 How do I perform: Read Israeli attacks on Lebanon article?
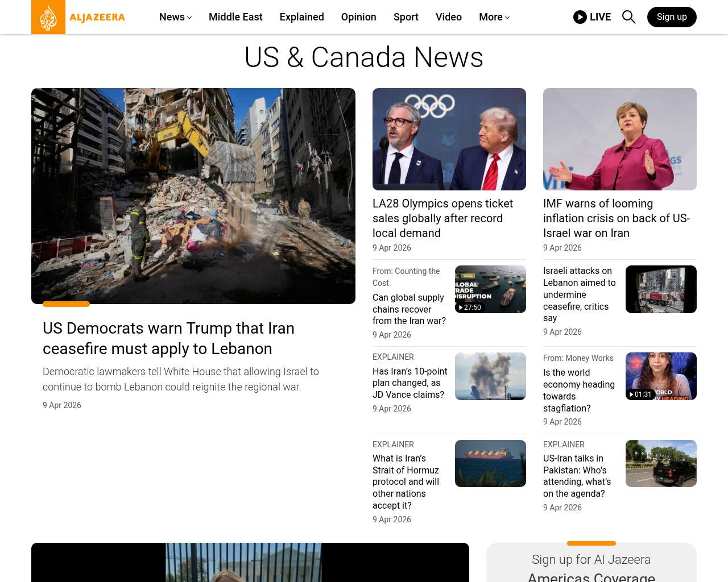tap(580, 294)
